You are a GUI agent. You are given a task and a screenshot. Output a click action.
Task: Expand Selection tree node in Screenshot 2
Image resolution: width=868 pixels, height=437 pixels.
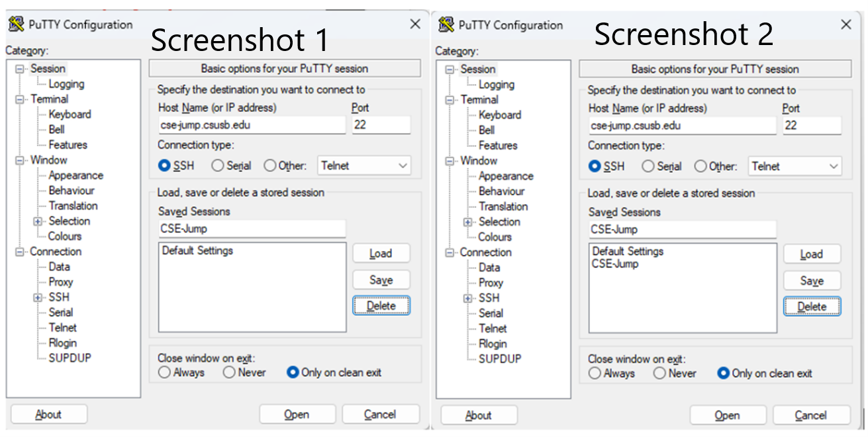coord(469,222)
